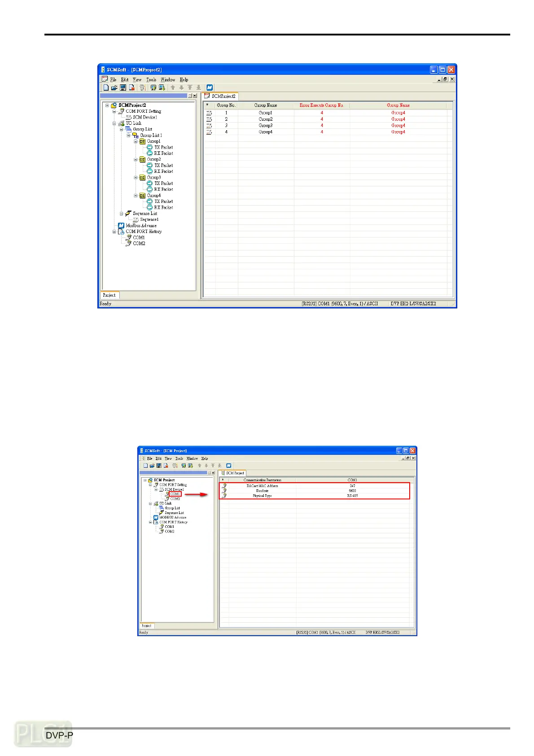Close project panel in SCMProject2 window

coord(195,96)
